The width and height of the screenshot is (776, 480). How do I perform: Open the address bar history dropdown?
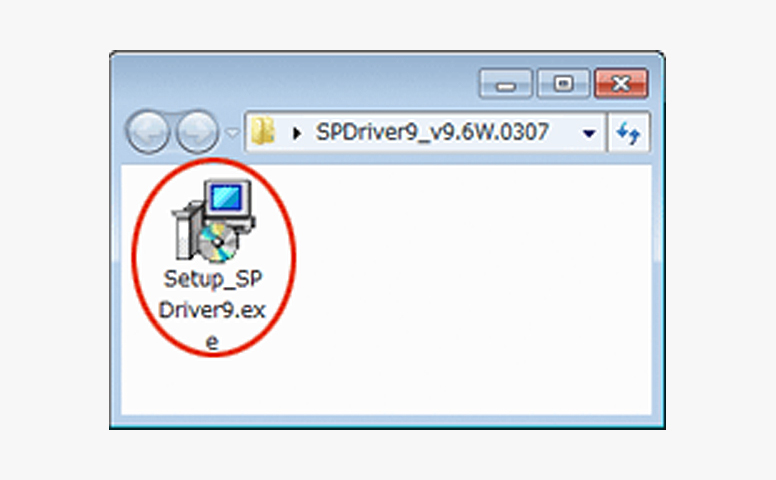coord(589,133)
